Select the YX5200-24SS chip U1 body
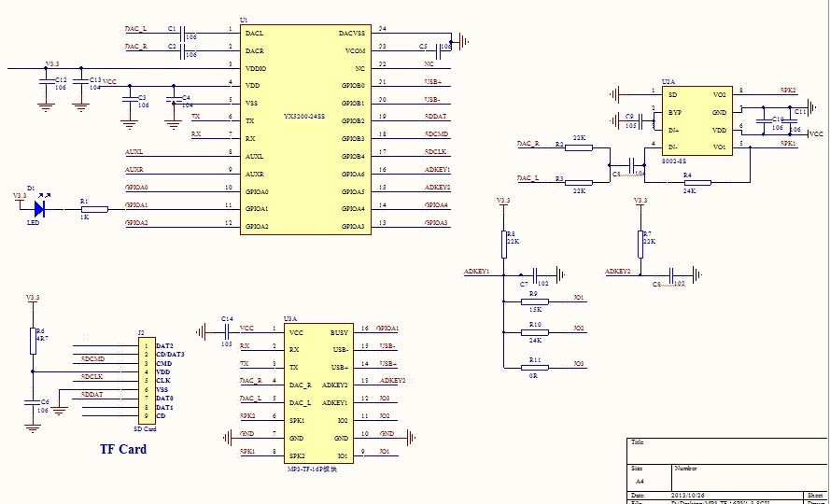The image size is (830, 504). [x=305, y=129]
